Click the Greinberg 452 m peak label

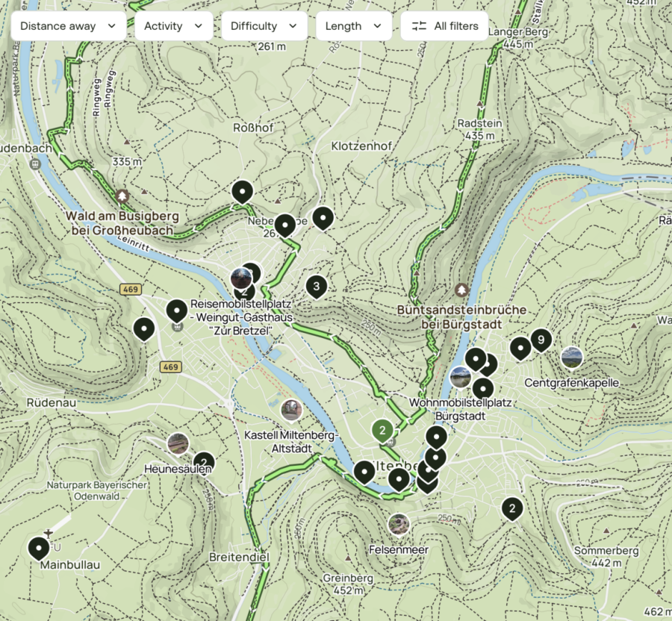[347, 584]
